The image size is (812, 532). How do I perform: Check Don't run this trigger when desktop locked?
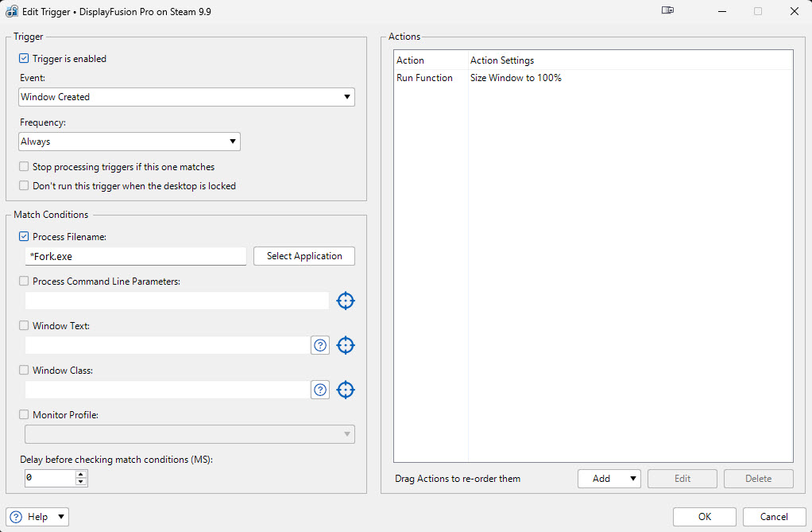coord(24,186)
